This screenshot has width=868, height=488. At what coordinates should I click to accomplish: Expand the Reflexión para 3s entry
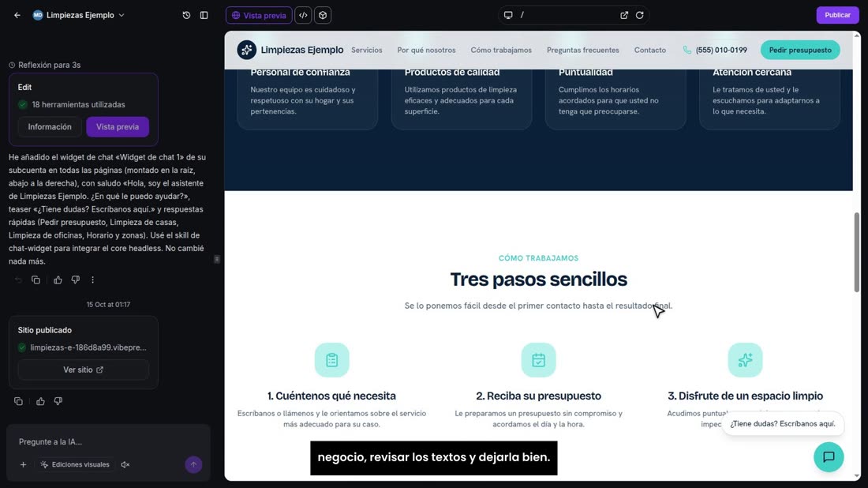pos(45,65)
